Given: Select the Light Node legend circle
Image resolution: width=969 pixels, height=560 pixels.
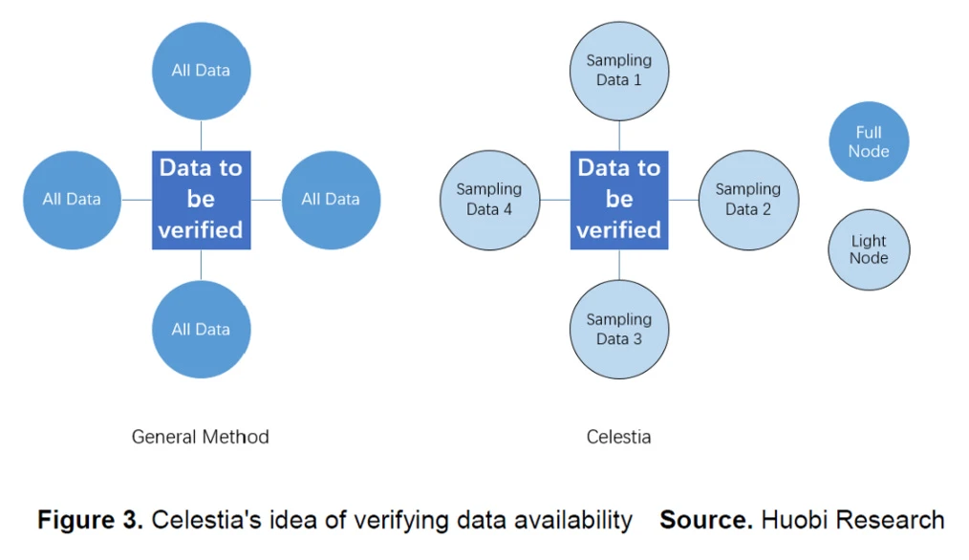Looking at the screenshot, I should click(869, 249).
